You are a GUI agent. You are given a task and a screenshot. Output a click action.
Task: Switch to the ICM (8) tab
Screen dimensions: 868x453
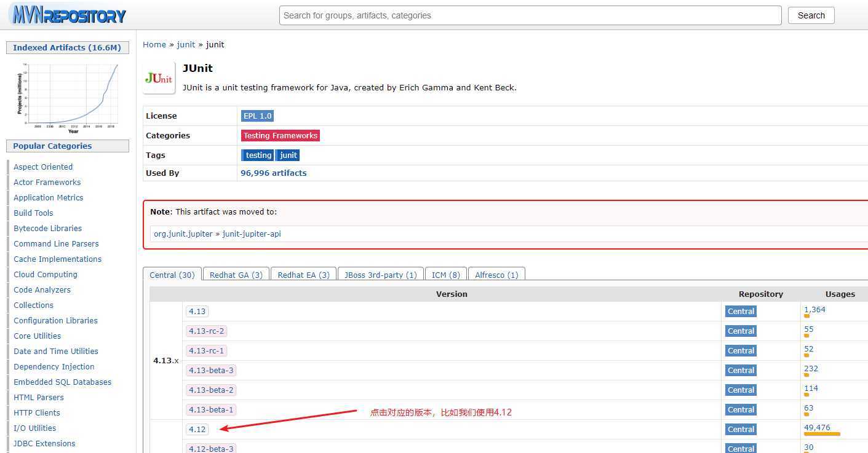pyautogui.click(x=445, y=275)
